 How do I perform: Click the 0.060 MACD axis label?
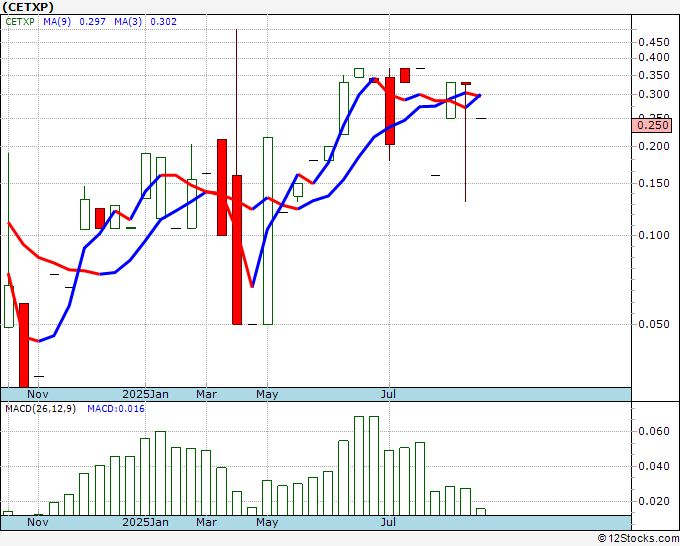pyautogui.click(x=654, y=431)
